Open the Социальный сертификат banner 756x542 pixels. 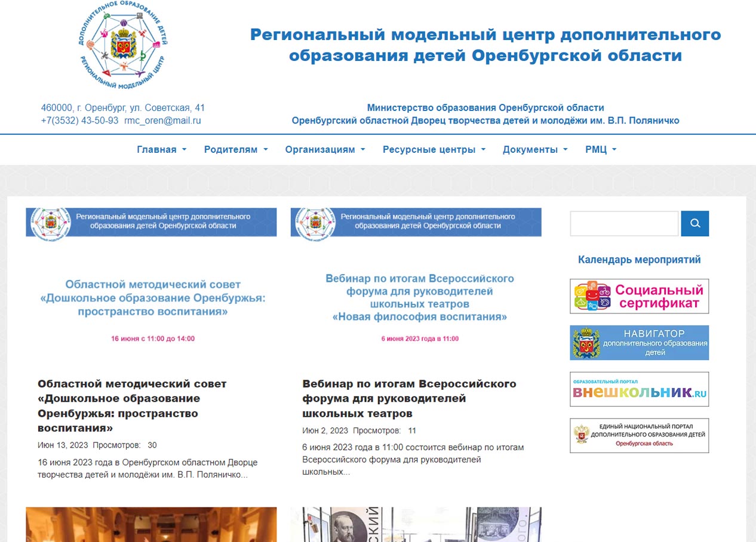(639, 296)
